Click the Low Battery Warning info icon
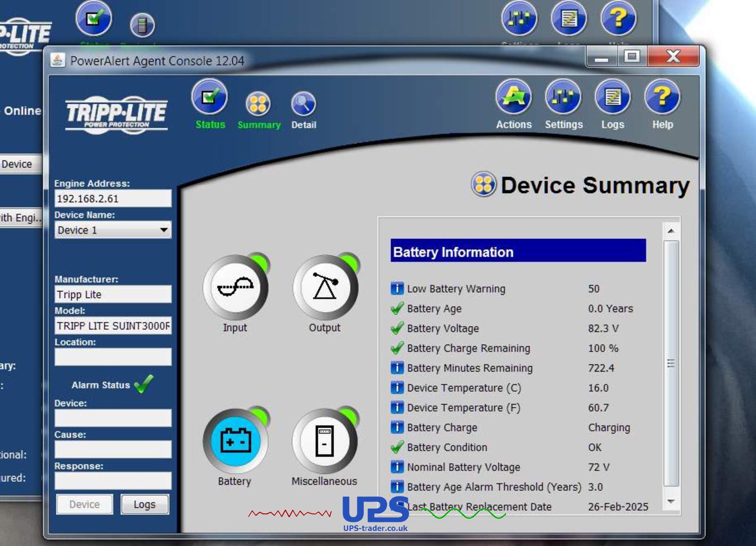Viewport: 756px width, 546px height. tap(397, 289)
